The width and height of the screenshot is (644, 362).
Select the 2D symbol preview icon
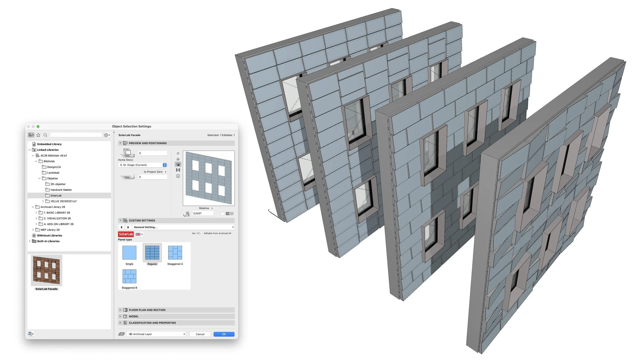[x=178, y=153]
